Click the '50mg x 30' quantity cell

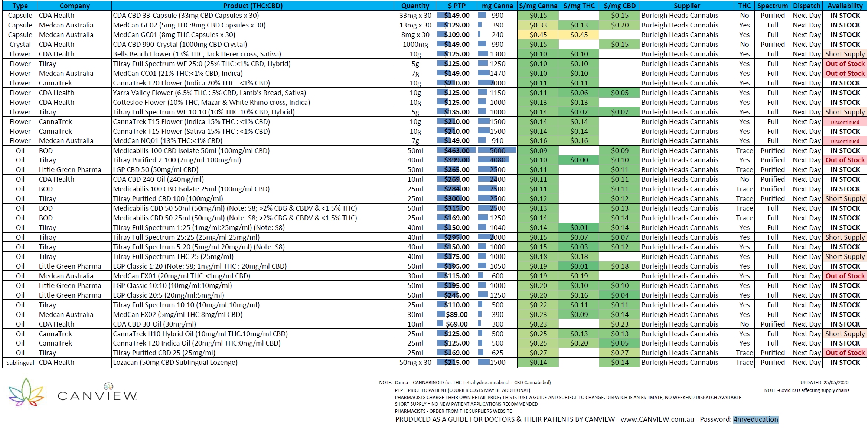click(415, 363)
